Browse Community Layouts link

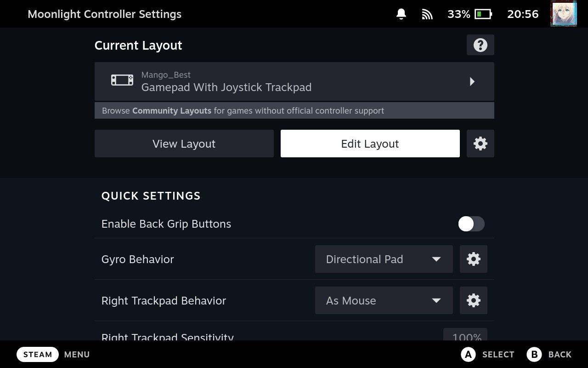pos(171,111)
